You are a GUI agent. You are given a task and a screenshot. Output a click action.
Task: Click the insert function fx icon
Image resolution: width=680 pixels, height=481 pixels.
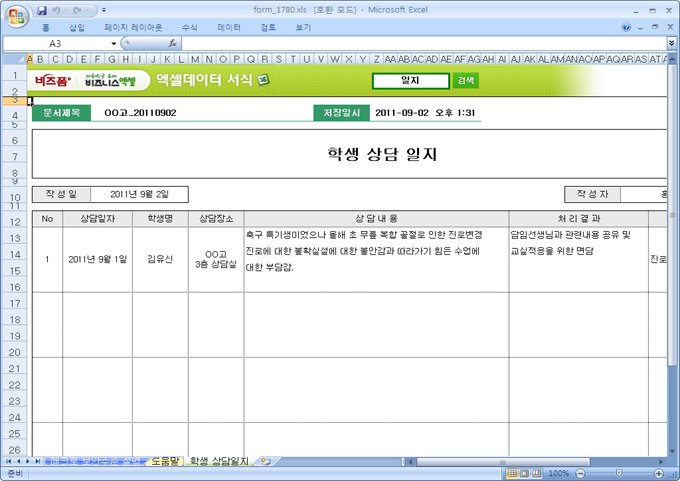(173, 43)
